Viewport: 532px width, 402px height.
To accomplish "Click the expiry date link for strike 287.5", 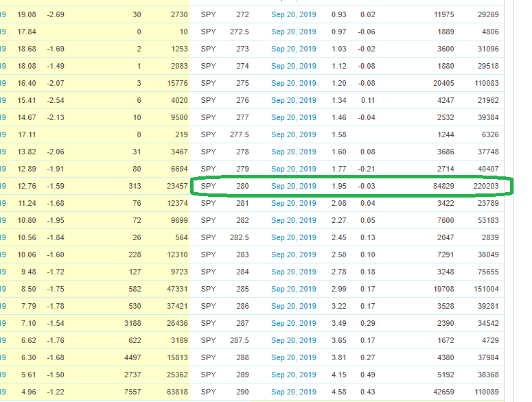I will pos(293,340).
